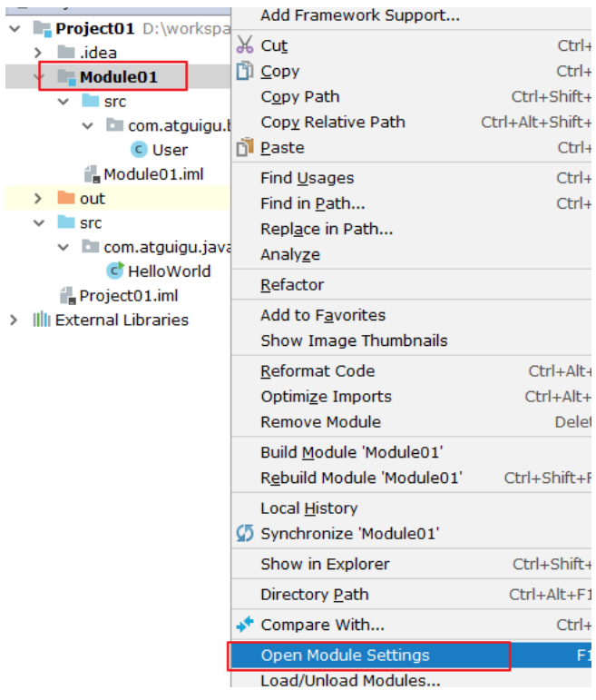Select the Module01 tree row
This screenshot has width=596, height=700.
point(118,77)
